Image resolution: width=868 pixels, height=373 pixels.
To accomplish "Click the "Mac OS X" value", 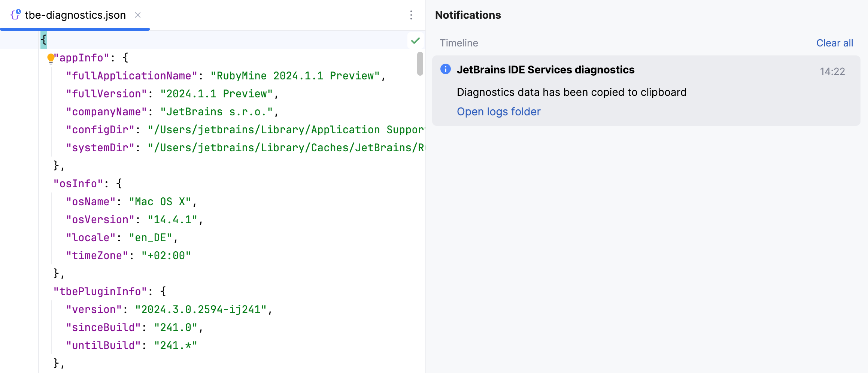I will pyautogui.click(x=160, y=201).
